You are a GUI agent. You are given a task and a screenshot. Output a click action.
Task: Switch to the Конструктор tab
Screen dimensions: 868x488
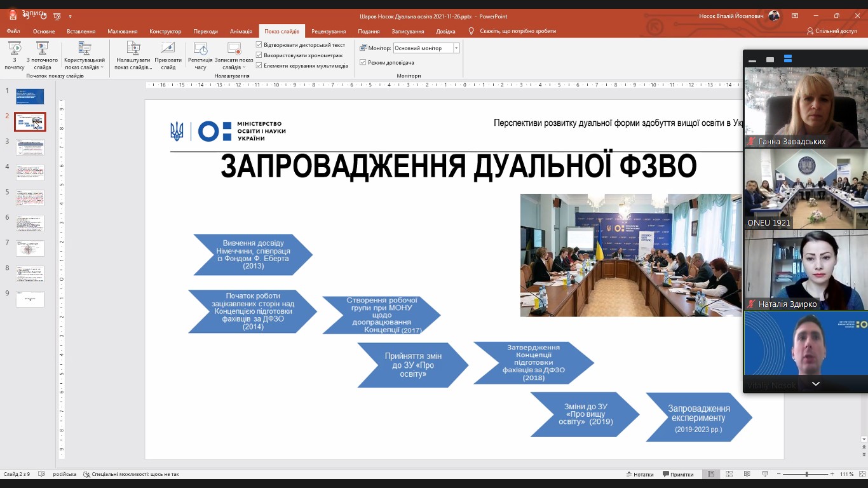165,31
